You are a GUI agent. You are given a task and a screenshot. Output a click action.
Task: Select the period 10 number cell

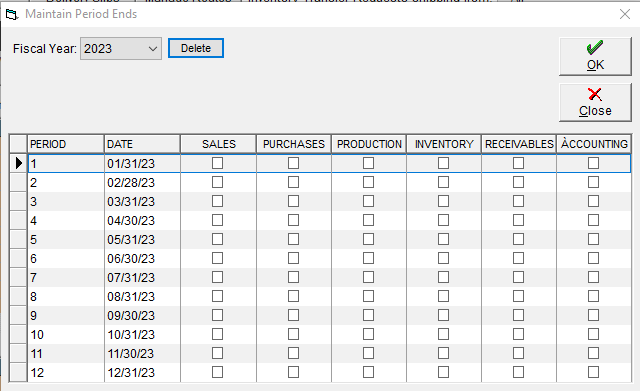click(66, 335)
